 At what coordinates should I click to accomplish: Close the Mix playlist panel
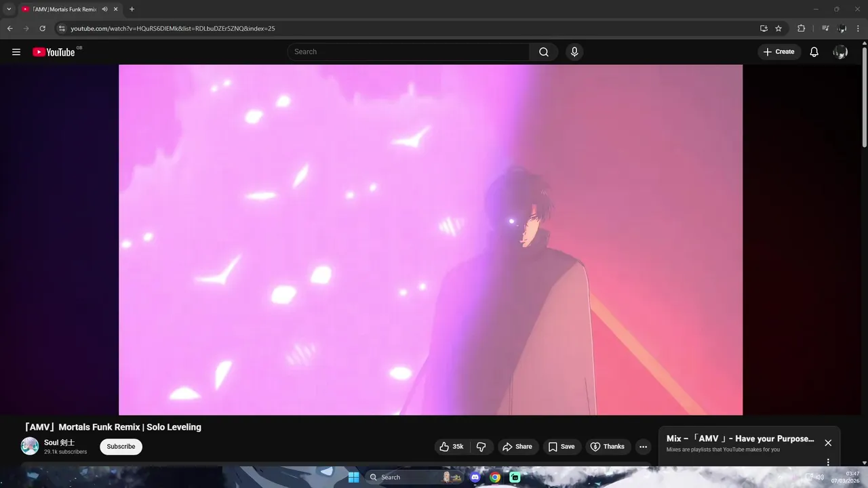click(x=828, y=443)
